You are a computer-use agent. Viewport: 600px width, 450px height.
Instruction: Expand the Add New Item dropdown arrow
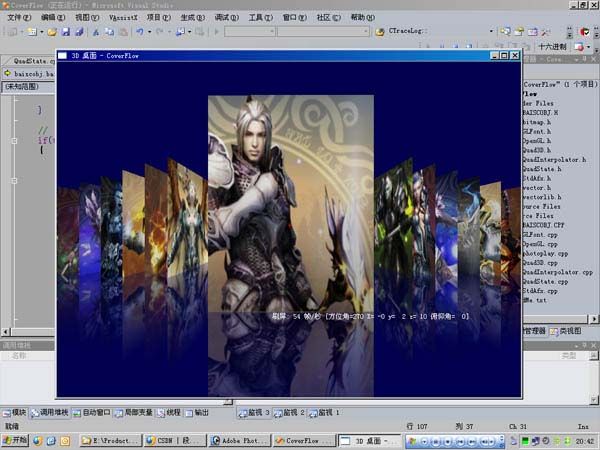[x=42, y=32]
